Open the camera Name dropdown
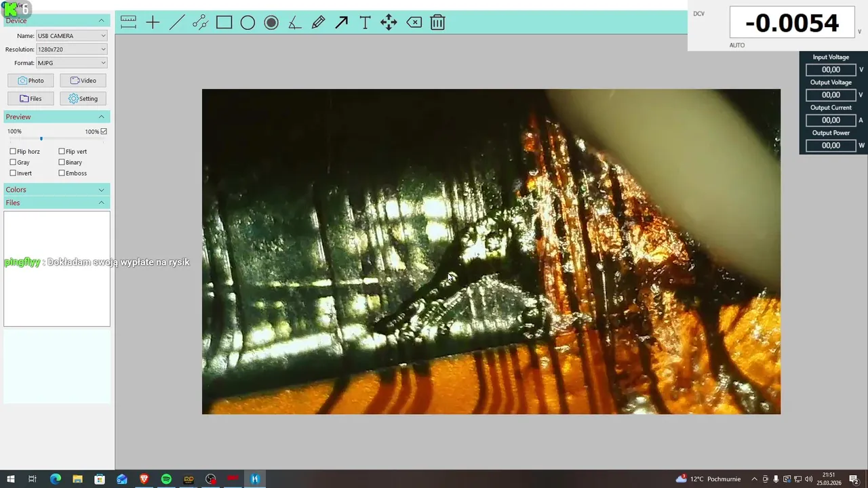The height and width of the screenshot is (488, 868). coord(72,36)
